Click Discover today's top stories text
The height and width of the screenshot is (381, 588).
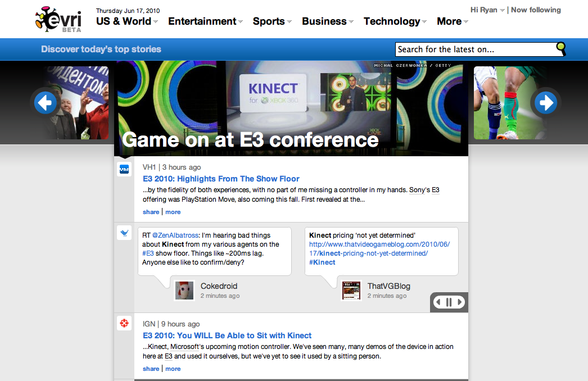[x=101, y=49]
